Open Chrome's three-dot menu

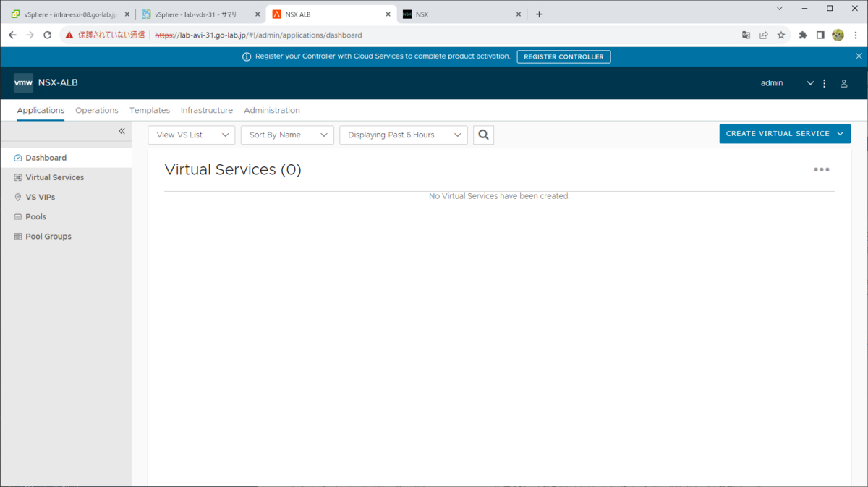pyautogui.click(x=856, y=35)
